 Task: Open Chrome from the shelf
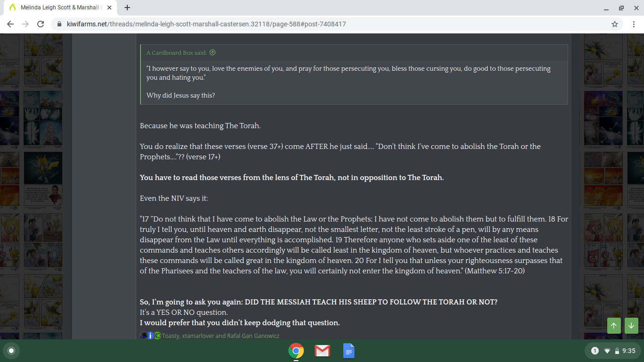click(x=296, y=351)
